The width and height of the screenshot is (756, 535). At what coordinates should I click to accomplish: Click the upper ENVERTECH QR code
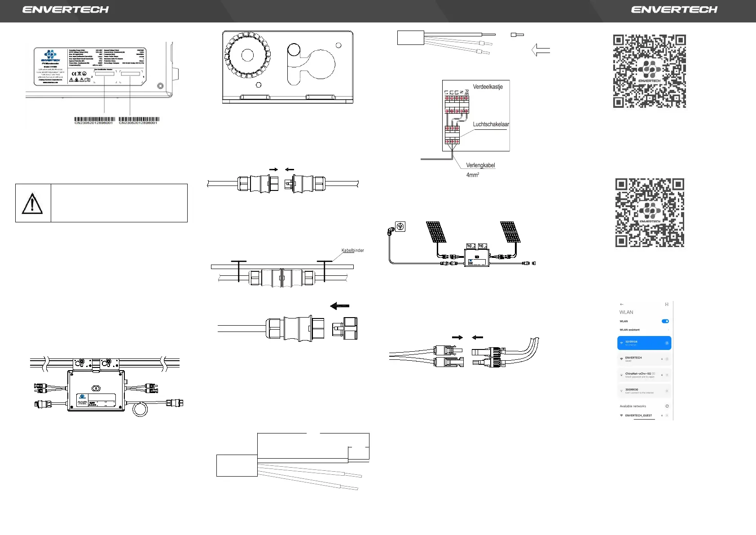click(x=650, y=71)
